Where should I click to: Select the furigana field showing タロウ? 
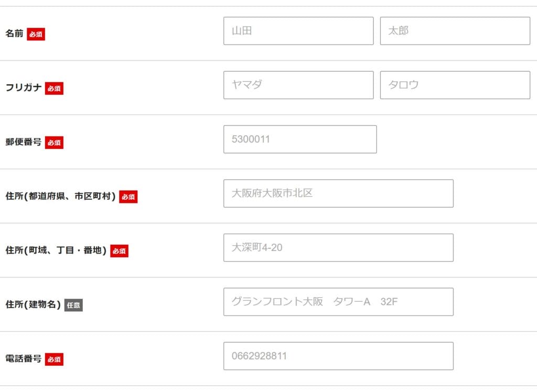pyautogui.click(x=455, y=85)
